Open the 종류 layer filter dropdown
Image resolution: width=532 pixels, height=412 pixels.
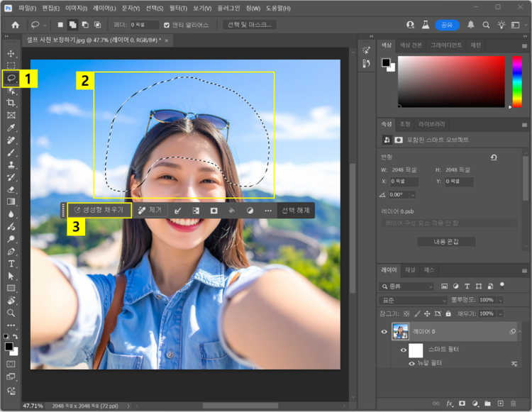407,286
